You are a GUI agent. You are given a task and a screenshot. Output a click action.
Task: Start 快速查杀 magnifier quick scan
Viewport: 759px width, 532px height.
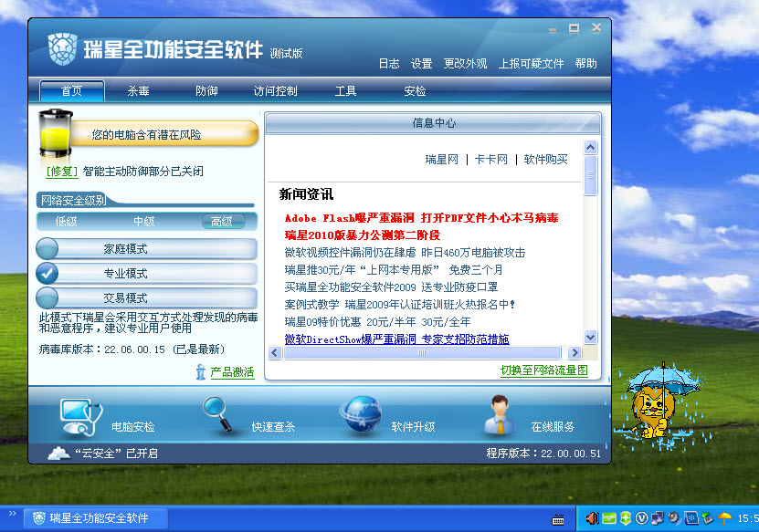217,414
